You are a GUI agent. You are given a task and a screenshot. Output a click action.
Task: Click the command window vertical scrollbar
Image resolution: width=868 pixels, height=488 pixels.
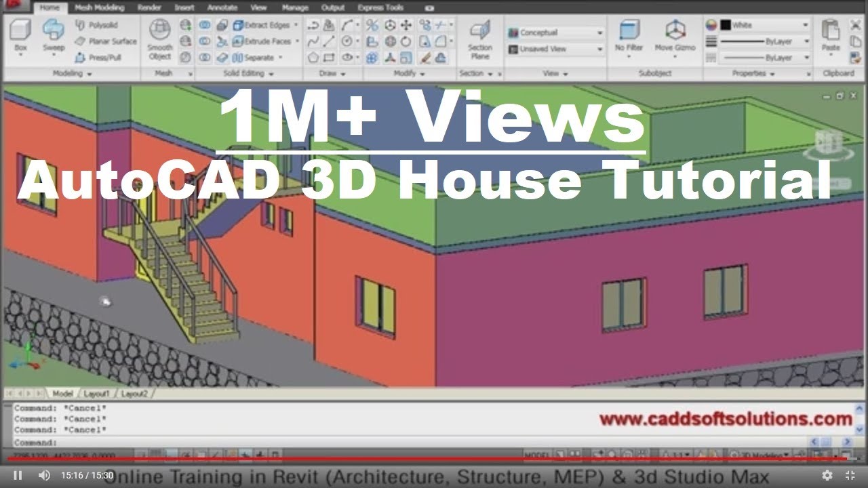(859, 420)
